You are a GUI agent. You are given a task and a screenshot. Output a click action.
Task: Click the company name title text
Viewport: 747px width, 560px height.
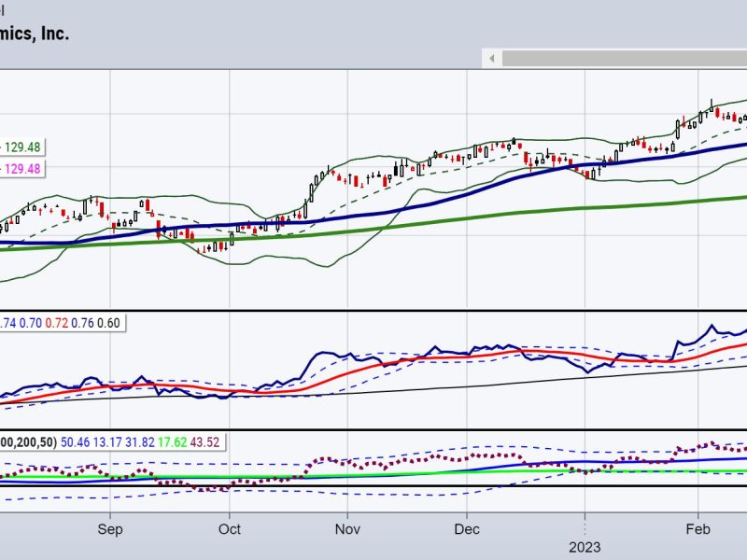(x=35, y=34)
